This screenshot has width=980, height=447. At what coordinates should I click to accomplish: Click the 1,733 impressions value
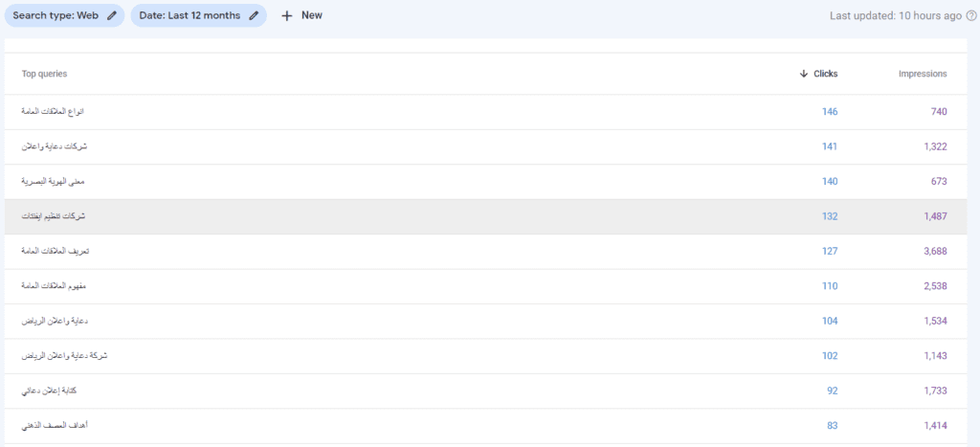click(x=936, y=391)
